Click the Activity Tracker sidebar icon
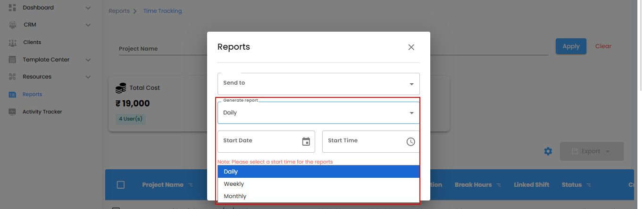 coord(13,112)
